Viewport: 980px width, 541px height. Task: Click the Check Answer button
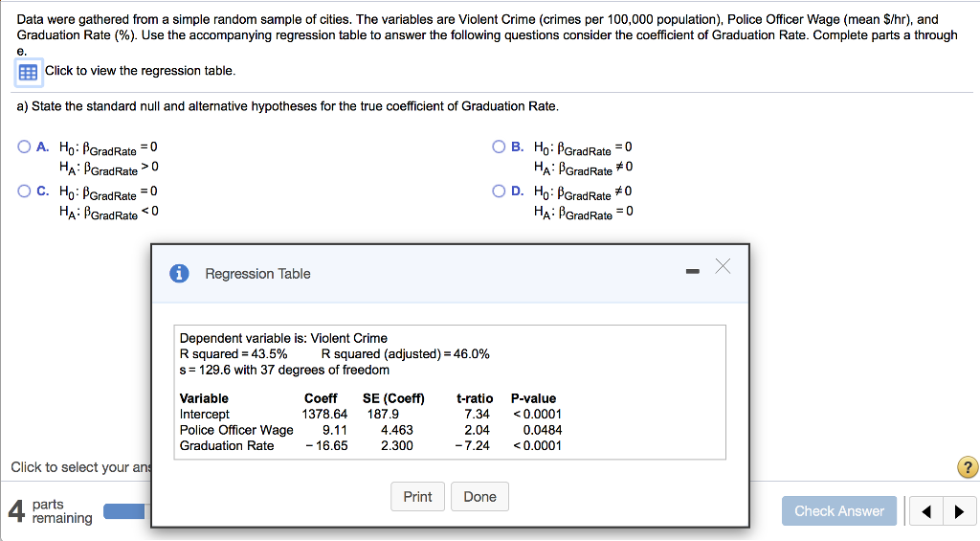point(839,511)
